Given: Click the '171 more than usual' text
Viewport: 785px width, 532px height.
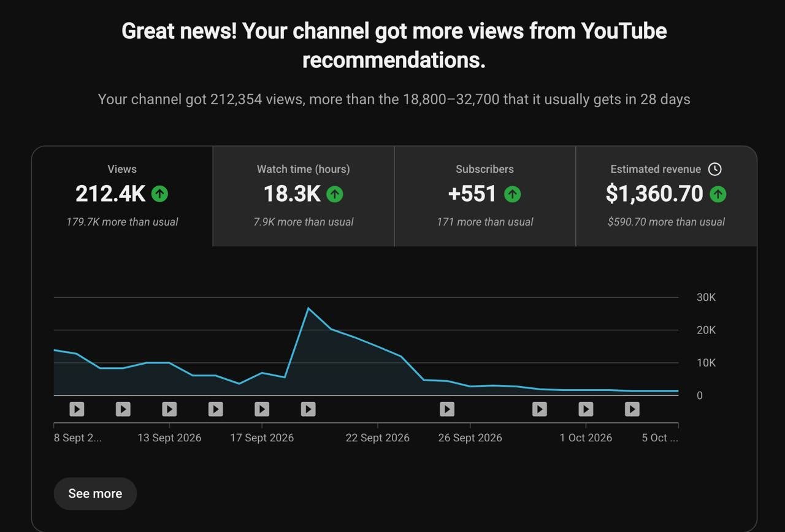Looking at the screenshot, I should point(485,222).
